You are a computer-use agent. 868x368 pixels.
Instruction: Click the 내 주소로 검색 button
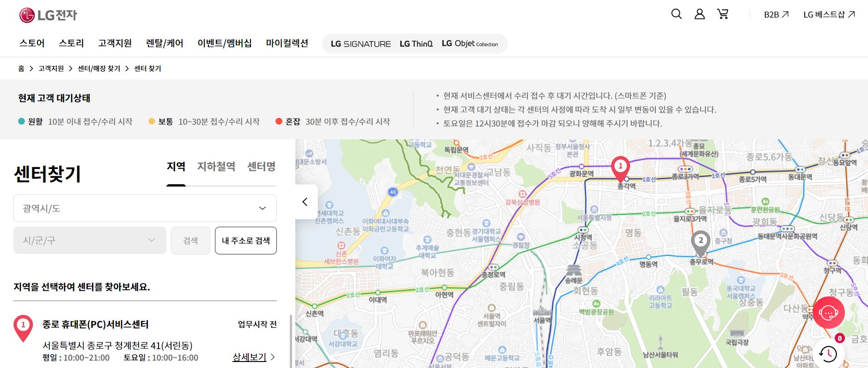(x=246, y=240)
